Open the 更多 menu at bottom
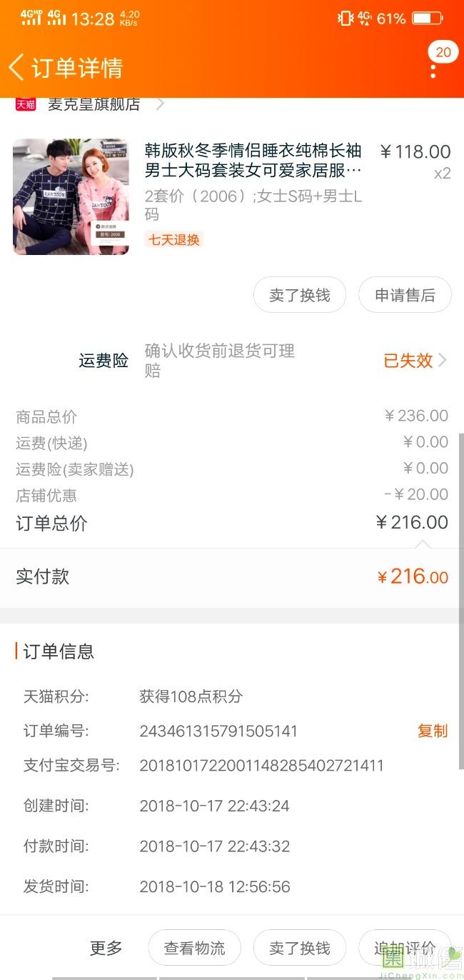Image resolution: width=464 pixels, height=980 pixels. coord(106,948)
